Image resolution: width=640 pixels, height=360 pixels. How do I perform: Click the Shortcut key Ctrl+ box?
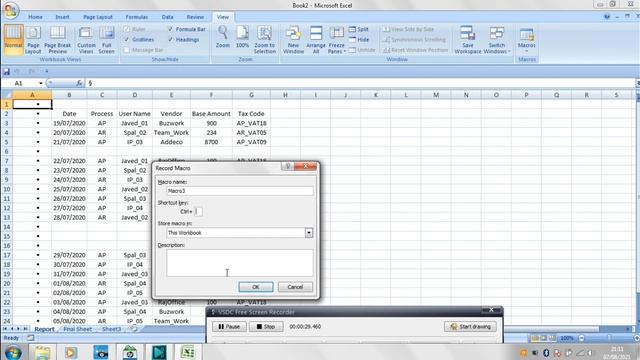pos(199,211)
